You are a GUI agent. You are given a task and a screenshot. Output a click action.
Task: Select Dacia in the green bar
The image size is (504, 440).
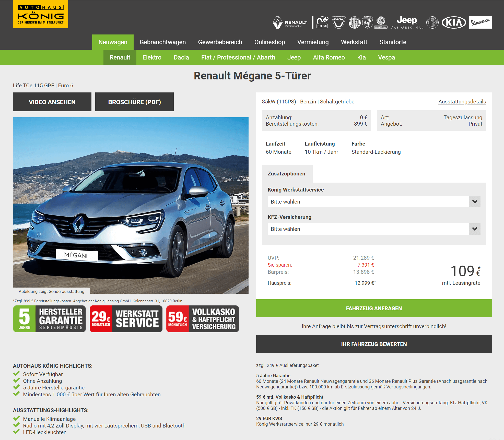pos(181,57)
